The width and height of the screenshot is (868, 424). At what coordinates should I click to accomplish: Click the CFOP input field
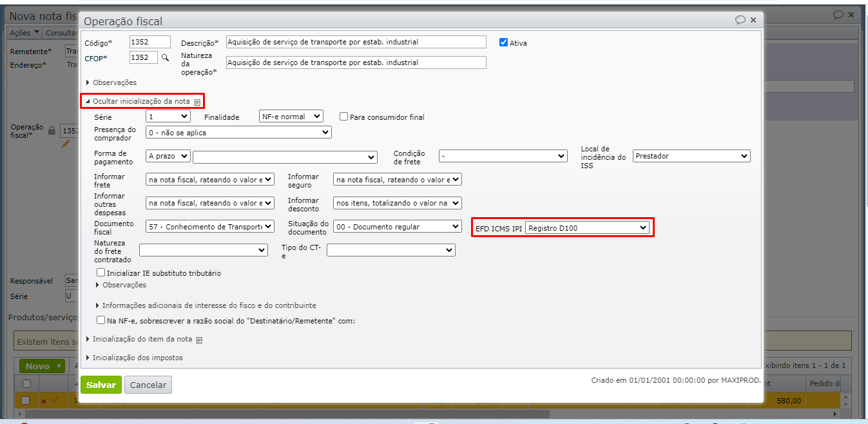click(x=144, y=57)
